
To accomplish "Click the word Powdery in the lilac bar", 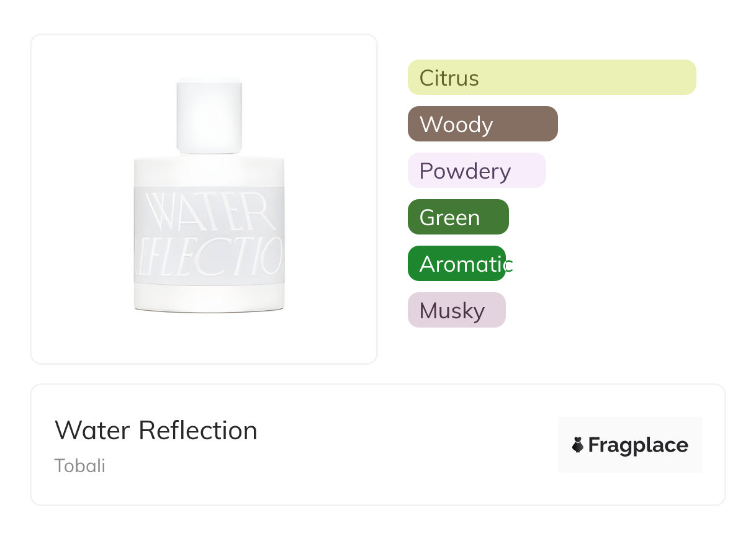I will (x=465, y=171).
